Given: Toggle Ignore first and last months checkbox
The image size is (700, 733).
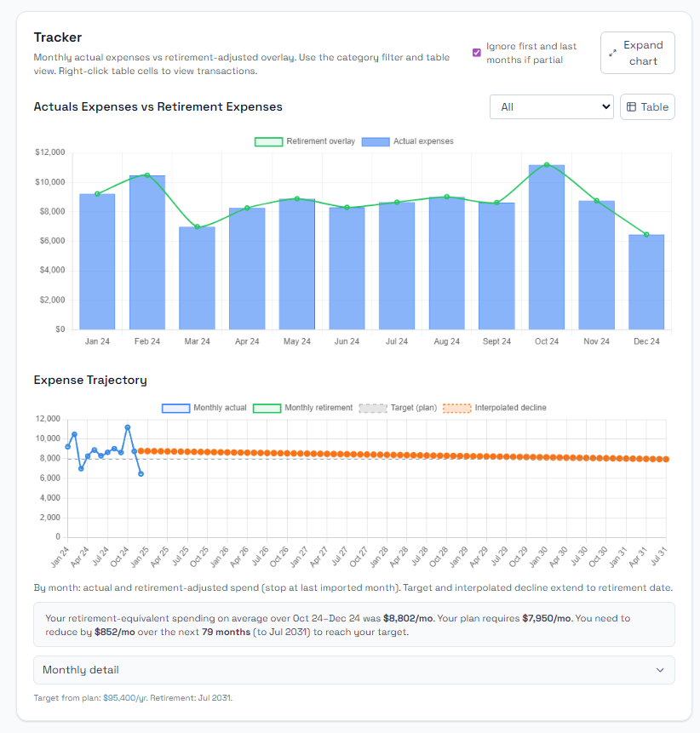Looking at the screenshot, I should pyautogui.click(x=477, y=53).
